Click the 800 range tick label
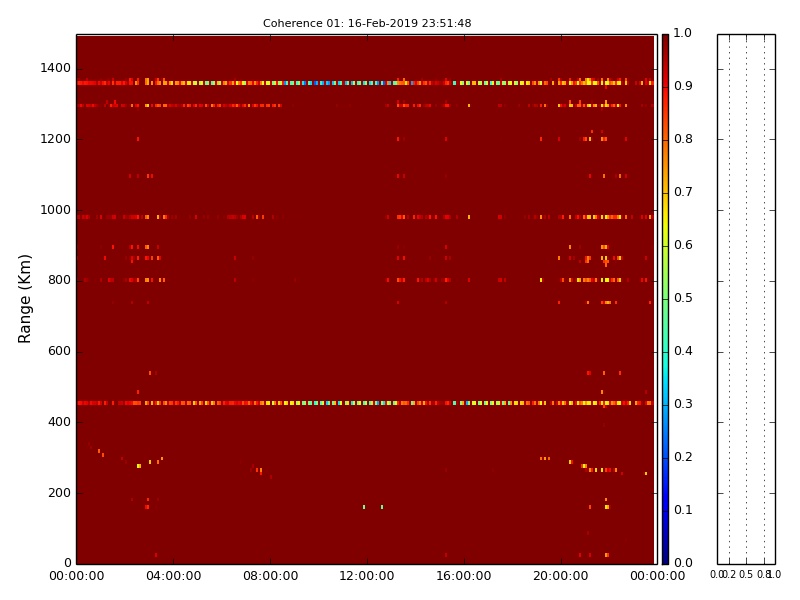 click(x=59, y=281)
